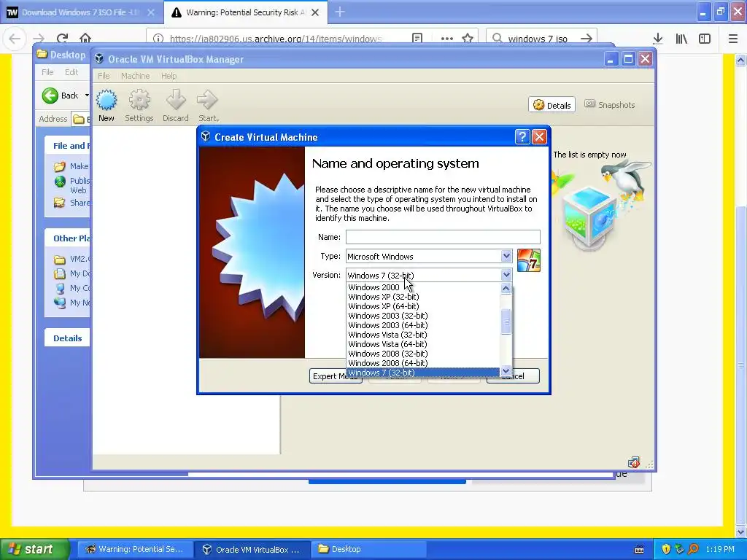Select highlighted Windows 7 (32-bit) list entry
The height and width of the screenshot is (560, 747).
(423, 373)
